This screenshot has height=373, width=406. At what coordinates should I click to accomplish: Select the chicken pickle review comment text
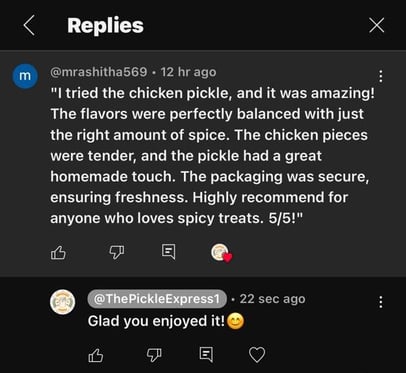point(213,156)
